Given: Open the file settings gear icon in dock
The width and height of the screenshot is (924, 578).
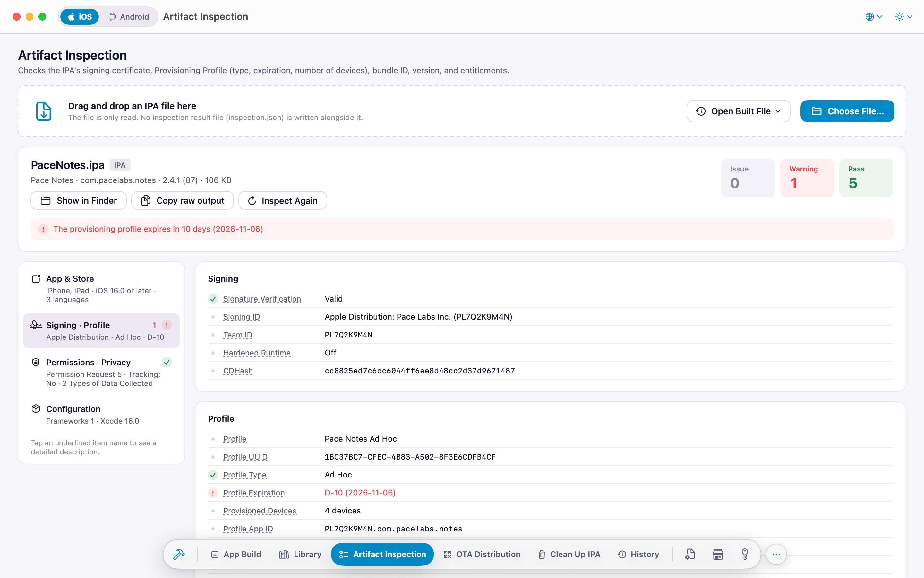Looking at the screenshot, I should point(690,554).
